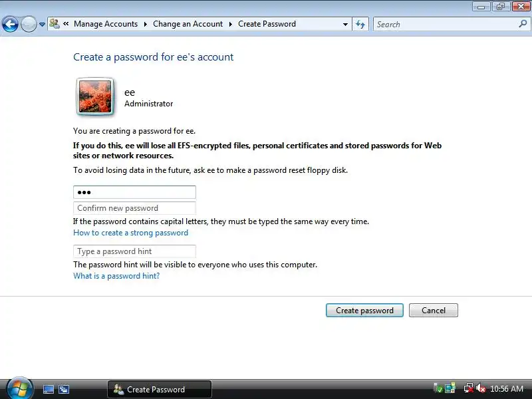Viewport: 532px width, 399px height.
Task: Go back using the blue Back arrow
Action: [x=10, y=25]
